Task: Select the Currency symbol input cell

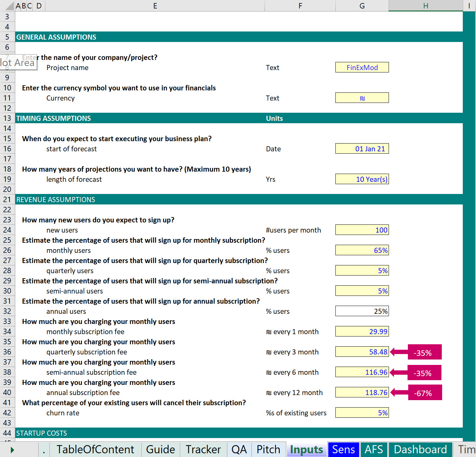Action: point(362,98)
